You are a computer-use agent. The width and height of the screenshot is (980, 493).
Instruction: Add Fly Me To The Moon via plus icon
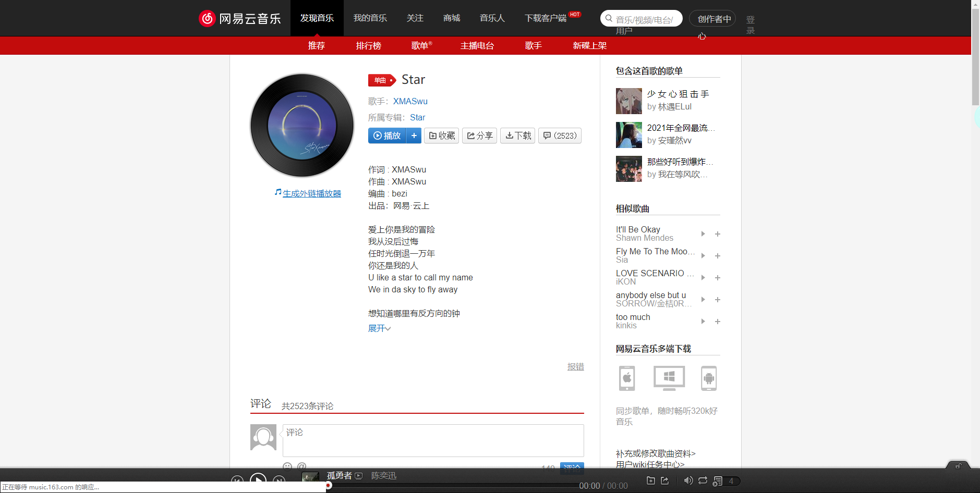pyautogui.click(x=718, y=256)
